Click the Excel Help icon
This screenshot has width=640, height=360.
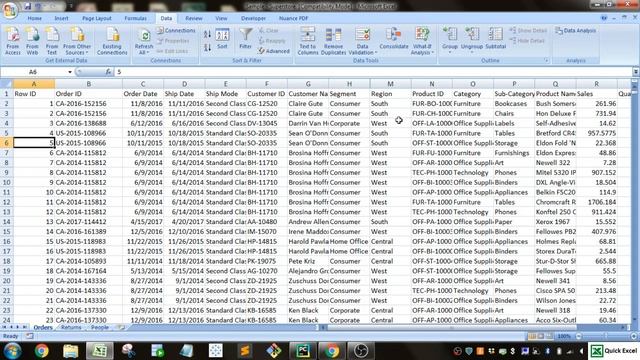(x=604, y=18)
